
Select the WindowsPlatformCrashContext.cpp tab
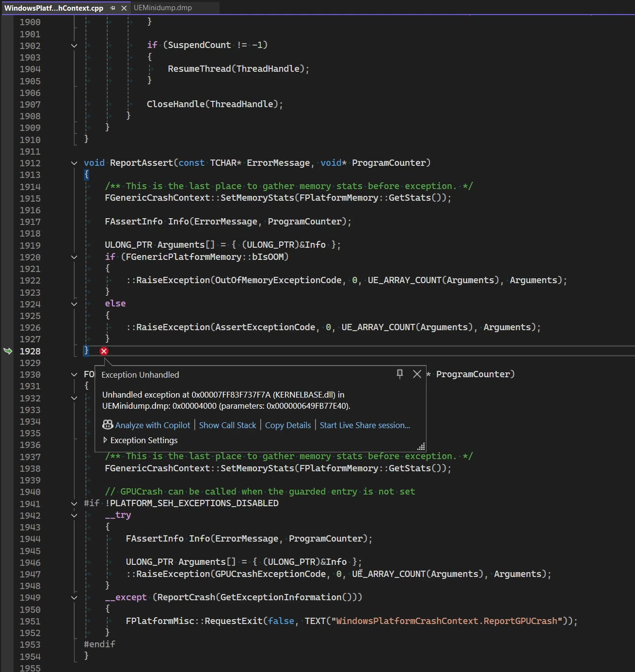tap(54, 8)
